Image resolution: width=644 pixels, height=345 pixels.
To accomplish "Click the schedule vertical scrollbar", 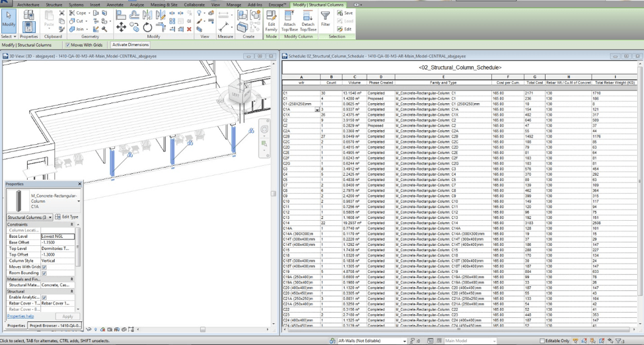I will point(641,181).
